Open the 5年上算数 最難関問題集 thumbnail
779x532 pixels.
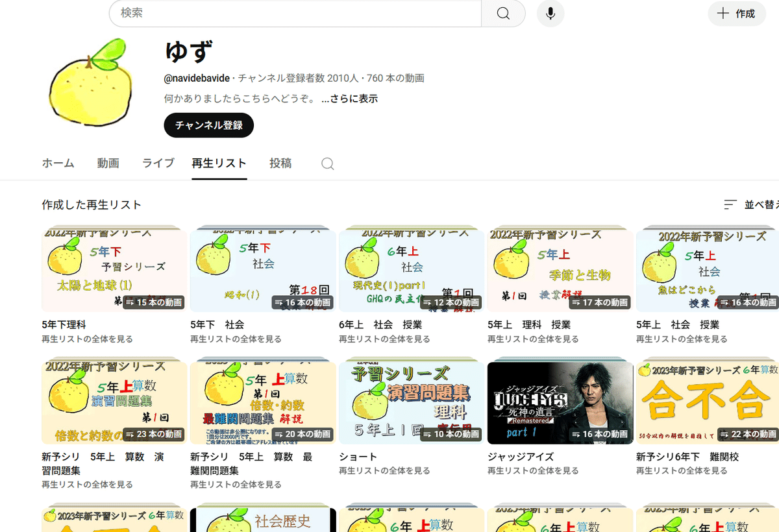tap(263, 402)
